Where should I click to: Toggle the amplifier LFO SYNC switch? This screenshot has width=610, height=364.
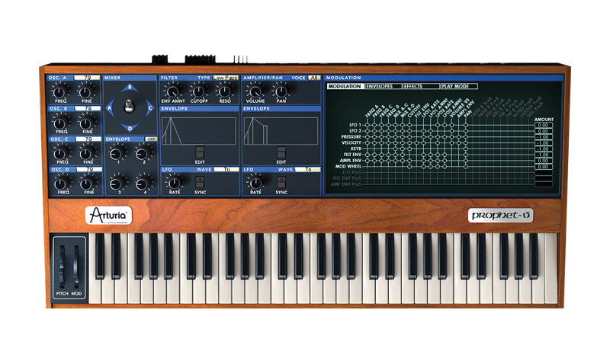(281, 182)
